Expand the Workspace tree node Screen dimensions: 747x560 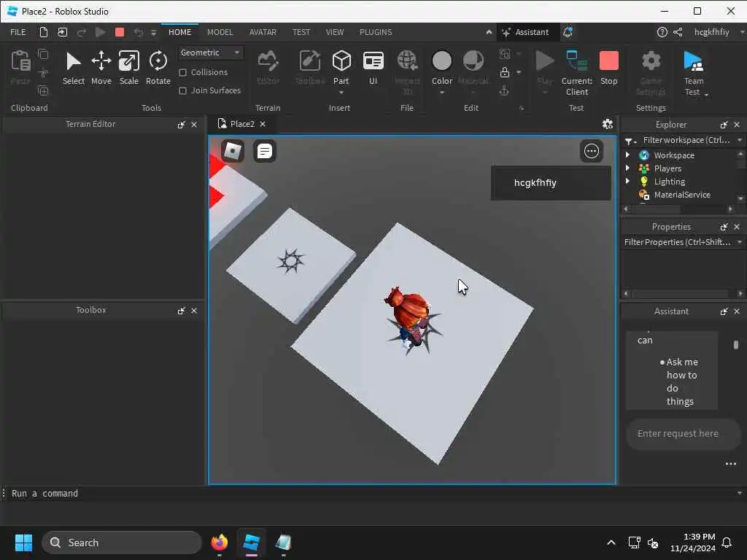coord(627,155)
